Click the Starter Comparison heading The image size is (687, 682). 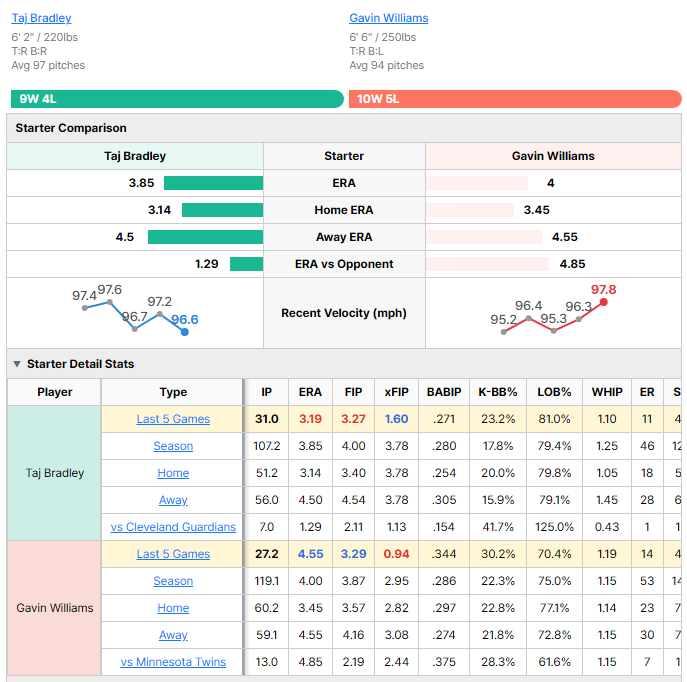coord(71,128)
